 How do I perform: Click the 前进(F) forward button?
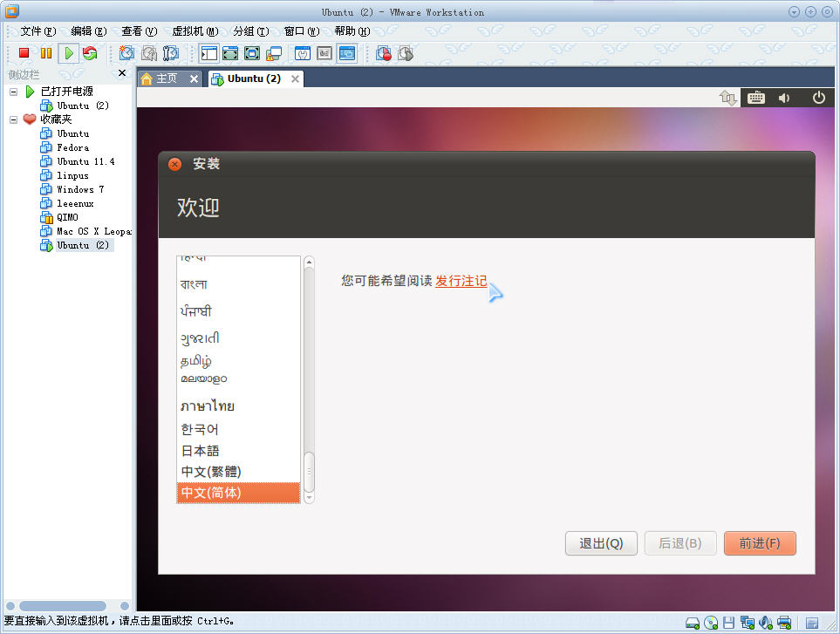click(x=760, y=543)
